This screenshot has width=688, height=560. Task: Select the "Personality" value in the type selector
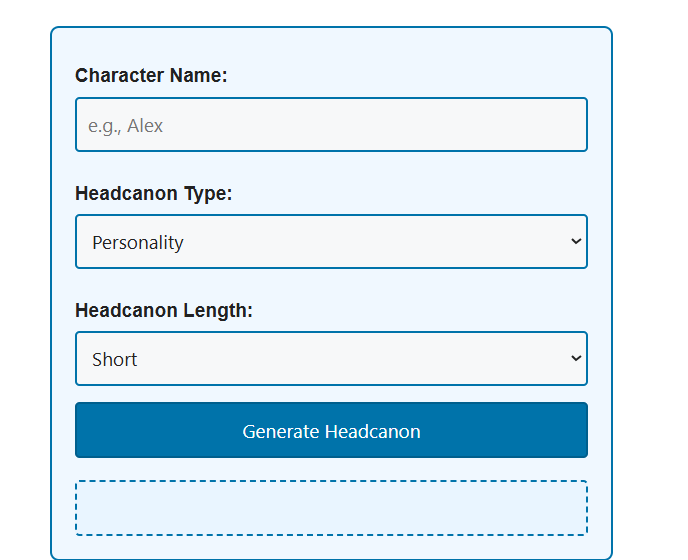[138, 242]
